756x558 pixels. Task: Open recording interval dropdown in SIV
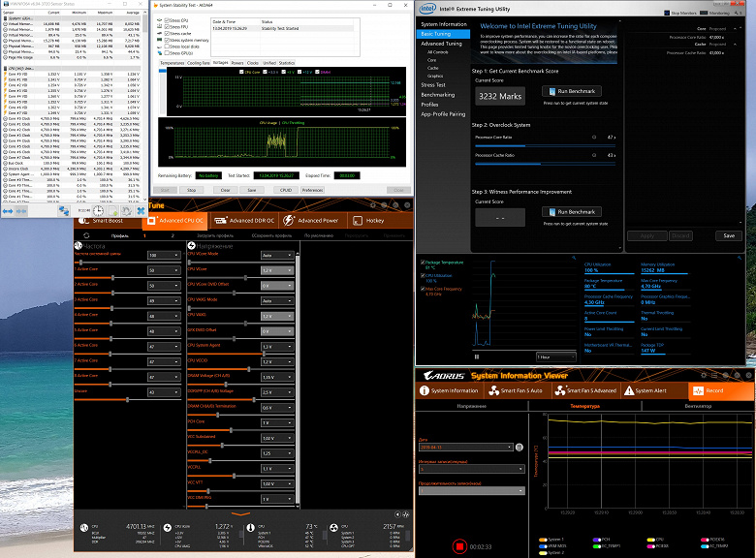point(472,469)
